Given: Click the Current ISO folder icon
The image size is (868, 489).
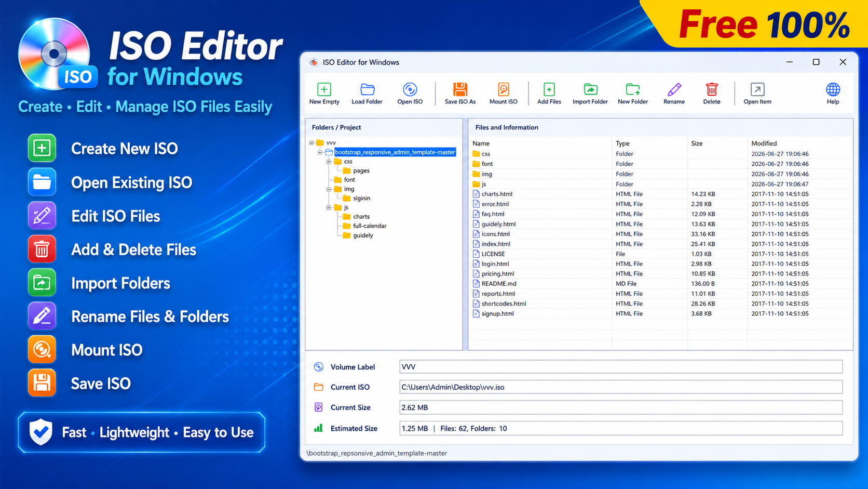Looking at the screenshot, I should pyautogui.click(x=319, y=387).
